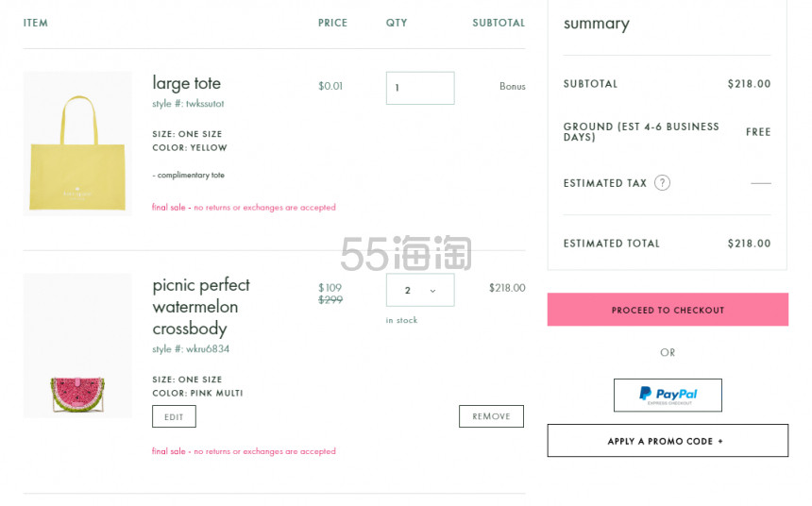Screen dimensions: 812x506
Task: Select the ESTIMATED TOTAL $218.00 amount
Action: click(x=749, y=244)
